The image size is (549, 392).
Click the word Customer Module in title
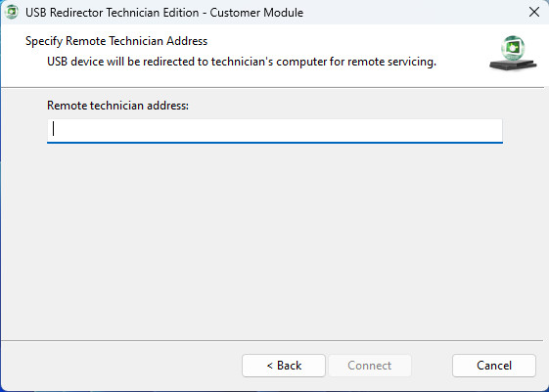pyautogui.click(x=256, y=13)
